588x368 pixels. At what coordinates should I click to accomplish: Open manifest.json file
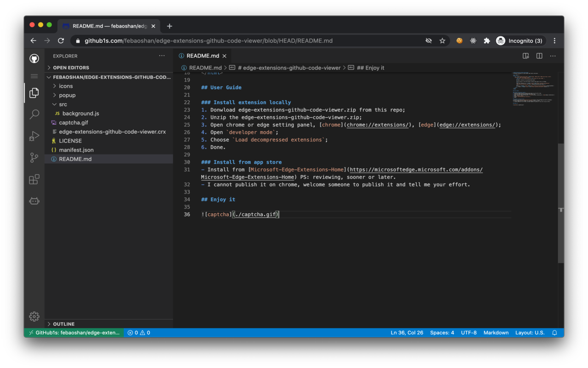coord(109,150)
